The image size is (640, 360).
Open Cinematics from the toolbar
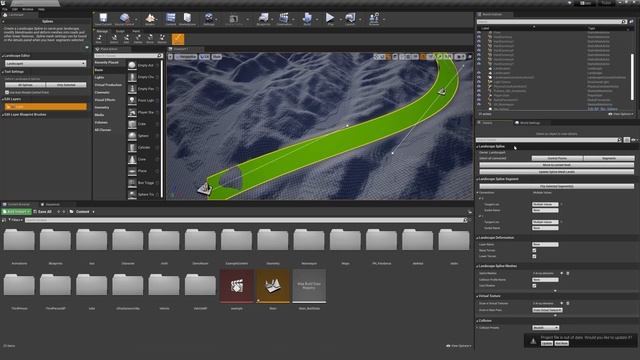coord(284,18)
